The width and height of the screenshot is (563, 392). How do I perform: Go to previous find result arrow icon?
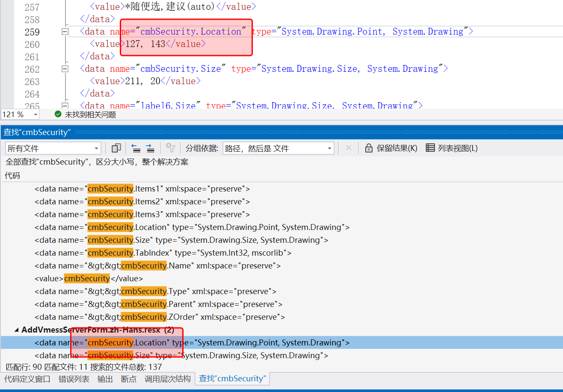pyautogui.click(x=136, y=148)
